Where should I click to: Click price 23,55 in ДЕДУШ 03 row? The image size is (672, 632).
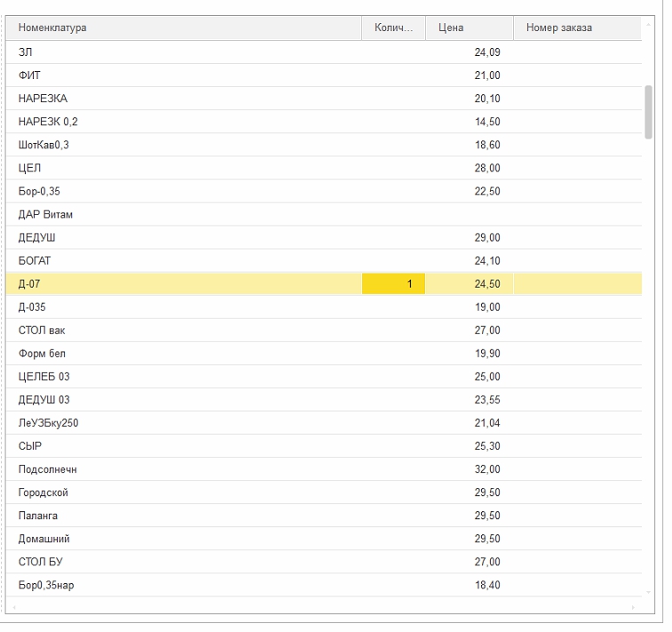487,399
